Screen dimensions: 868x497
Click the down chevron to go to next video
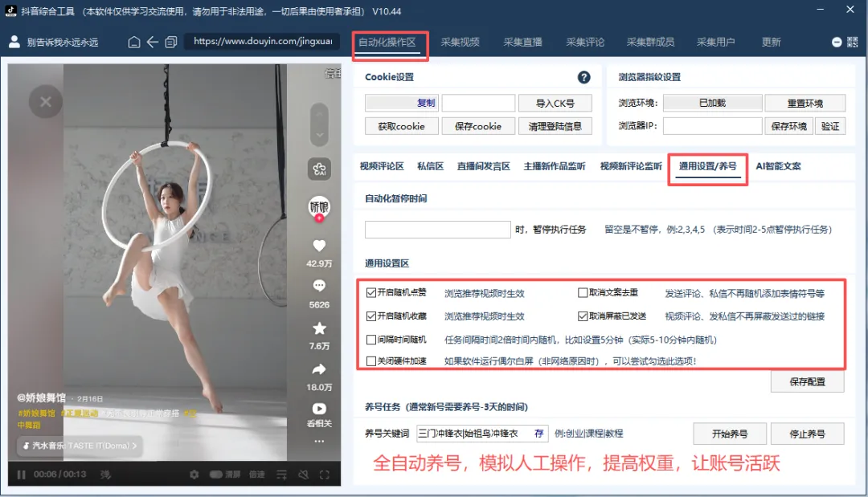[x=319, y=135]
